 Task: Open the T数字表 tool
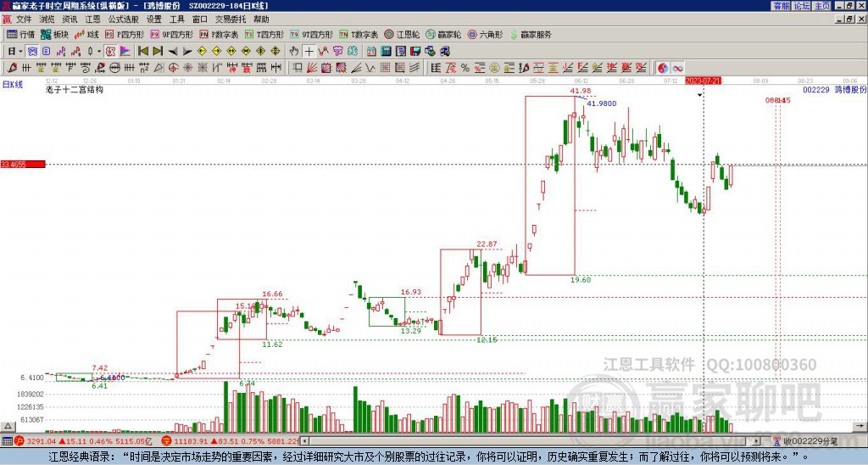point(359,34)
